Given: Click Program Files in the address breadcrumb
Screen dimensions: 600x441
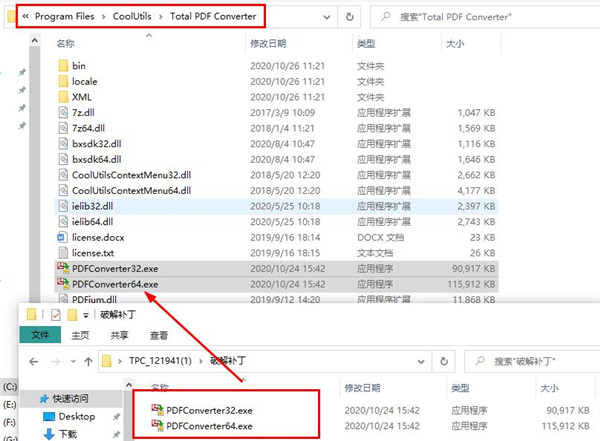Looking at the screenshot, I should click(65, 16).
